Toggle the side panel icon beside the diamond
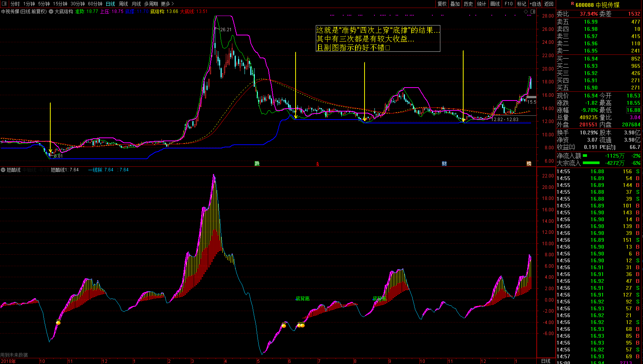The height and width of the screenshot is (364, 643). pyautogui.click(x=533, y=12)
